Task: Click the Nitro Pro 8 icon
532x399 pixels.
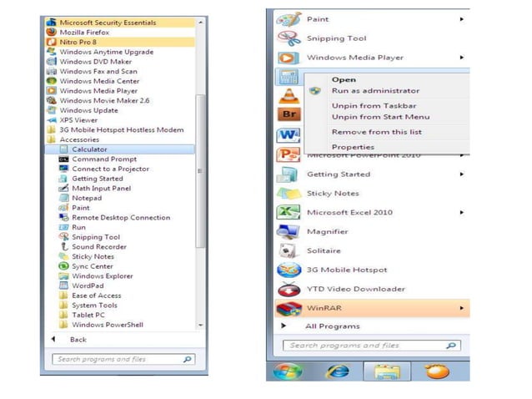Action: point(51,42)
